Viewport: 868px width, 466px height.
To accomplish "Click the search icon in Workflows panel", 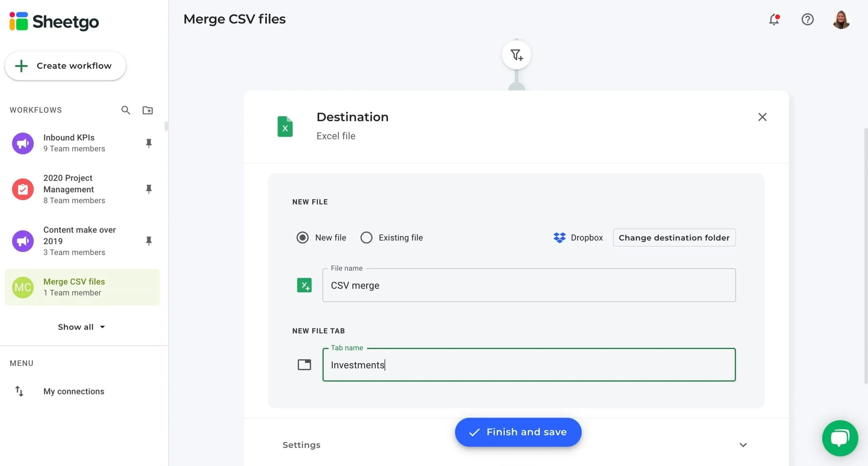I will click(x=125, y=110).
